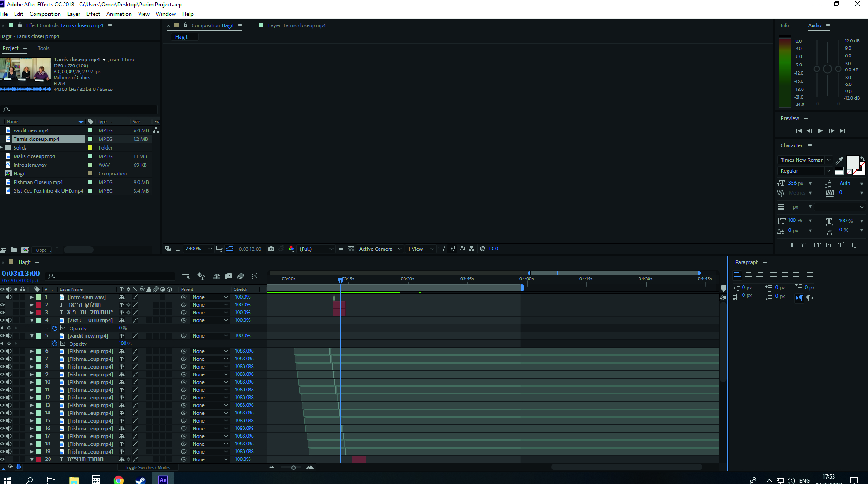
Task: Open 1 View layout dropdown
Action: point(421,249)
